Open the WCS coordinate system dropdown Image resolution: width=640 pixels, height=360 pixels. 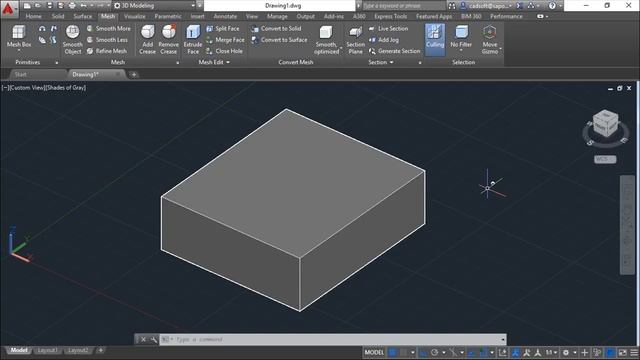[605, 159]
